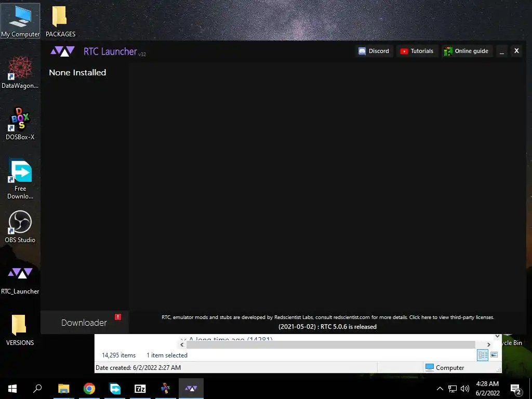Select the Recycle Bin desktop icon label
The height and width of the screenshot is (399, 532).
click(x=512, y=343)
